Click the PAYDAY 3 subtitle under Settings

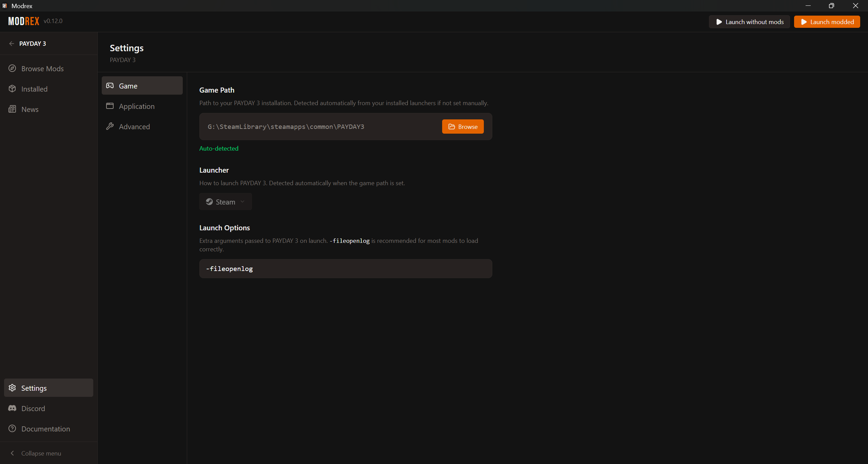click(x=122, y=60)
